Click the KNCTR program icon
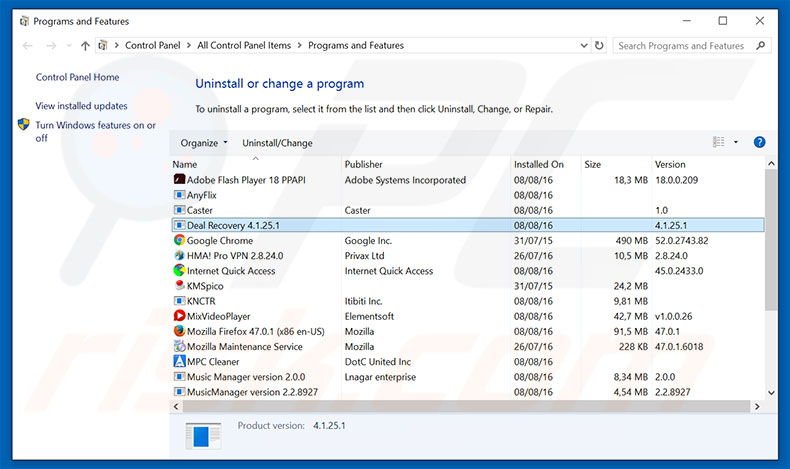790x469 pixels. tap(179, 301)
